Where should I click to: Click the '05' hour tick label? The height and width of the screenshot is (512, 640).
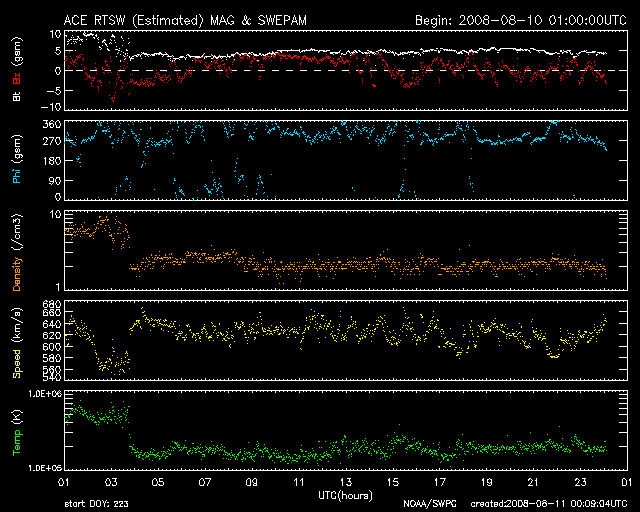tap(158, 482)
